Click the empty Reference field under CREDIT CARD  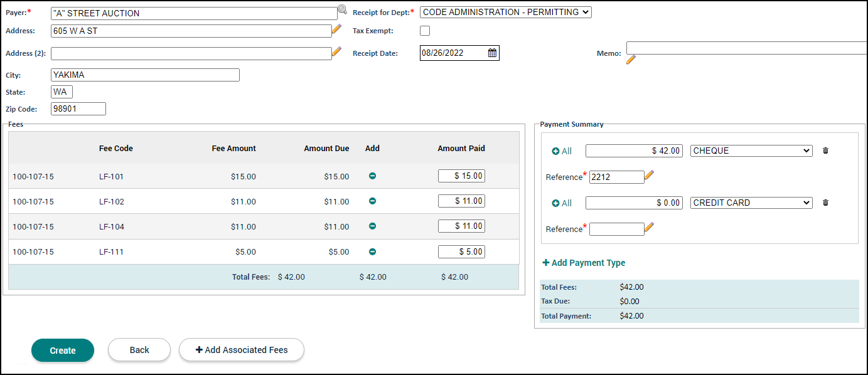(x=617, y=229)
